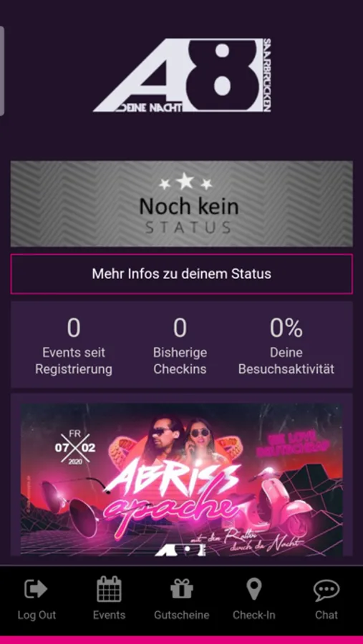Tap the Noch kein Status card
Viewport: 363px width, 644px height.
[182, 204]
